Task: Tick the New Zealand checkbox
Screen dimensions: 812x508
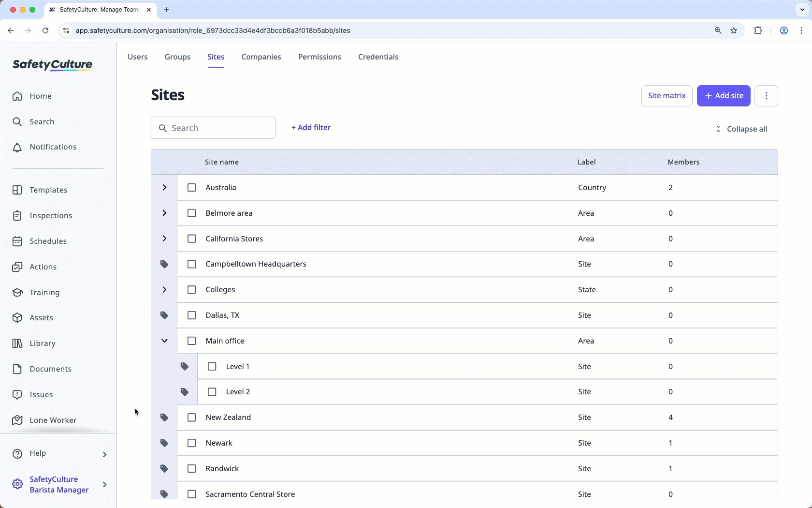Action: 192,418
